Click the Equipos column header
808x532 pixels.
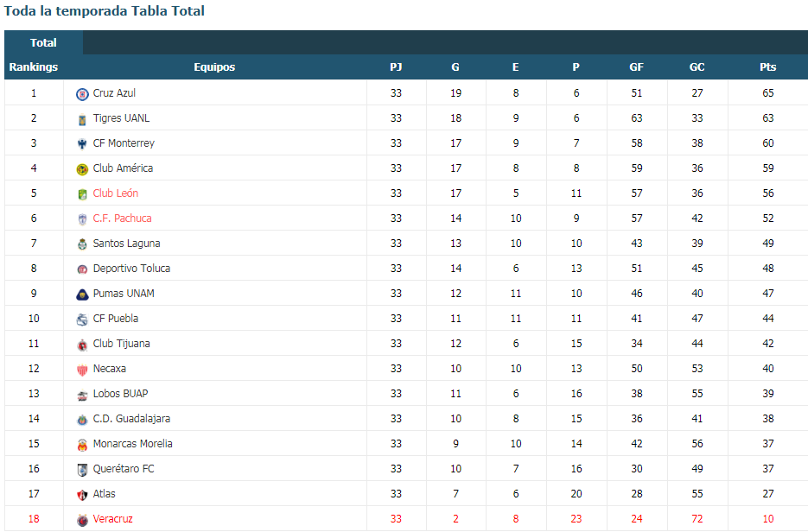214,67
